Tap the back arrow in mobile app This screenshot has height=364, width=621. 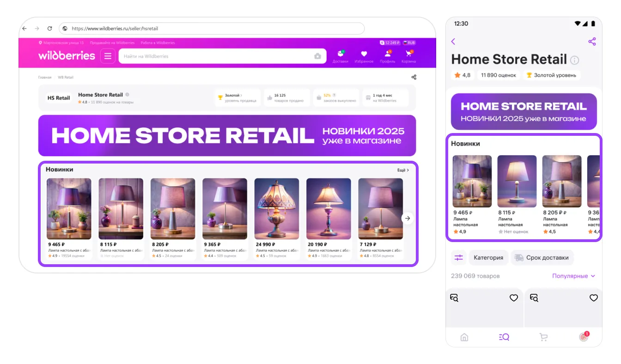tap(453, 42)
